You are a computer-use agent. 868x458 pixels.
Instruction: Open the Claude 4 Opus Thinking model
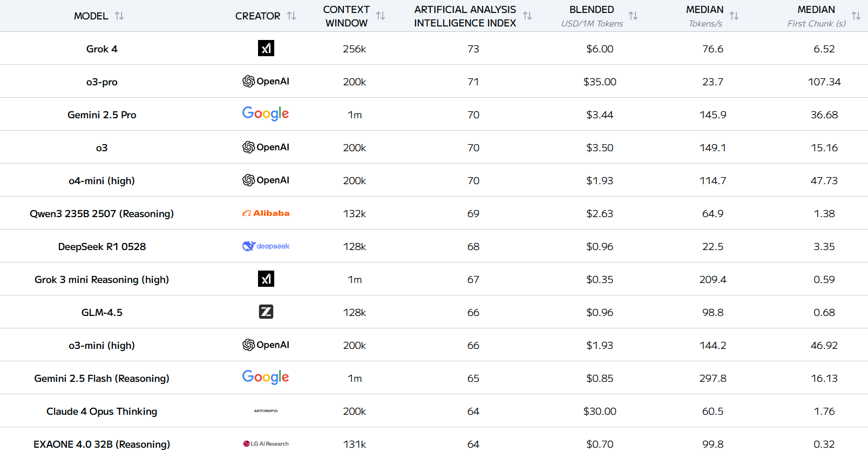pyautogui.click(x=101, y=412)
